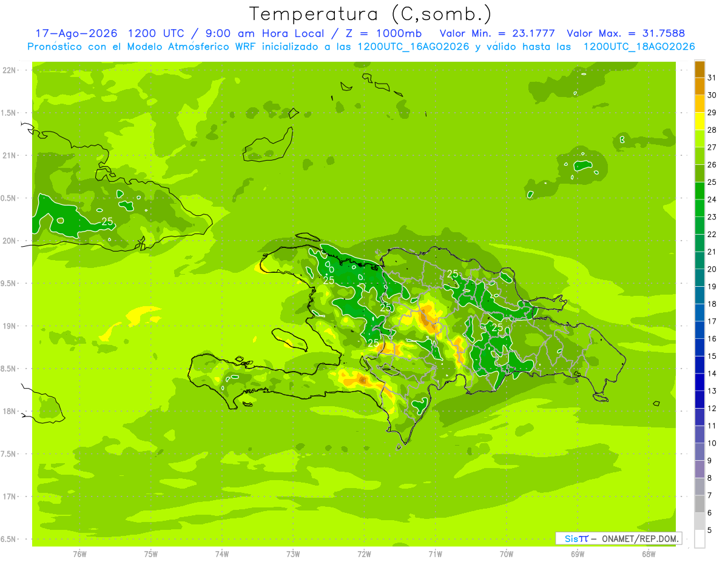Click the "17N" latitude axis label

(10, 496)
